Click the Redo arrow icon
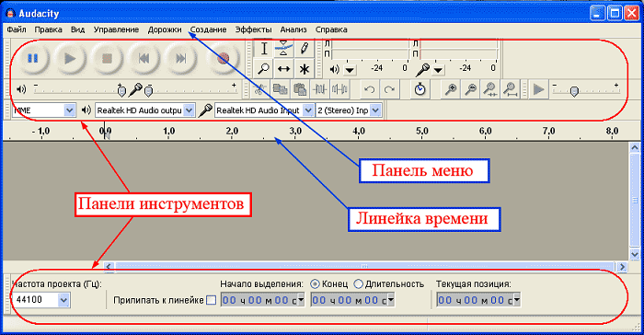The image size is (644, 335). [389, 89]
